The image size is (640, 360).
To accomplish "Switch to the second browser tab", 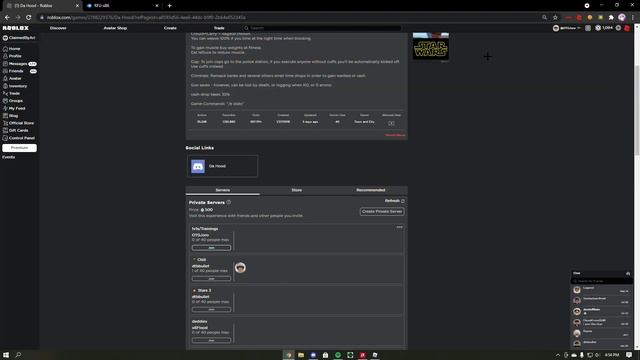I will pos(122,6).
